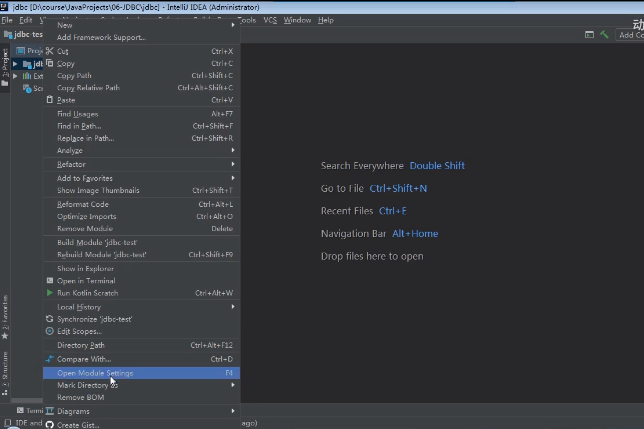Select Show Image Thumbnails
644x429 pixels.
[x=142, y=190]
